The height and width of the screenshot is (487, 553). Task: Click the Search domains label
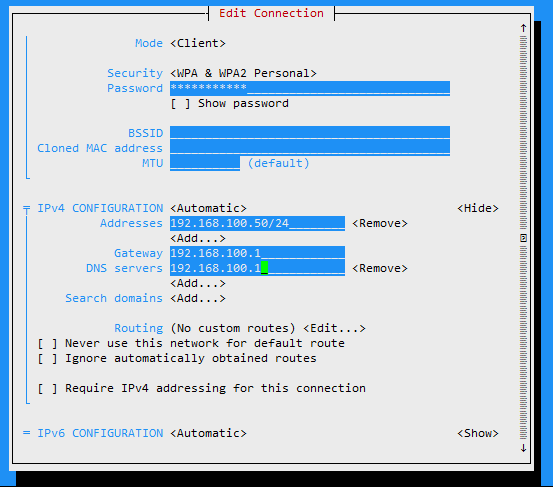[x=114, y=298]
